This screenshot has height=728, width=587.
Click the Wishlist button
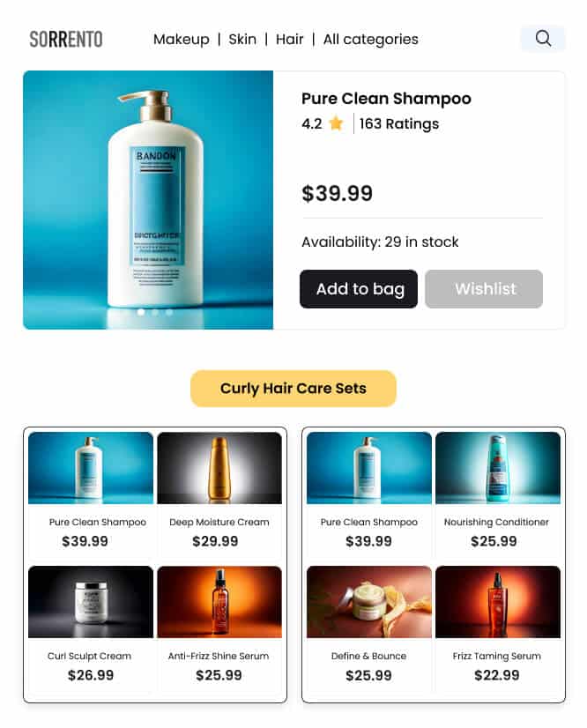[484, 289]
